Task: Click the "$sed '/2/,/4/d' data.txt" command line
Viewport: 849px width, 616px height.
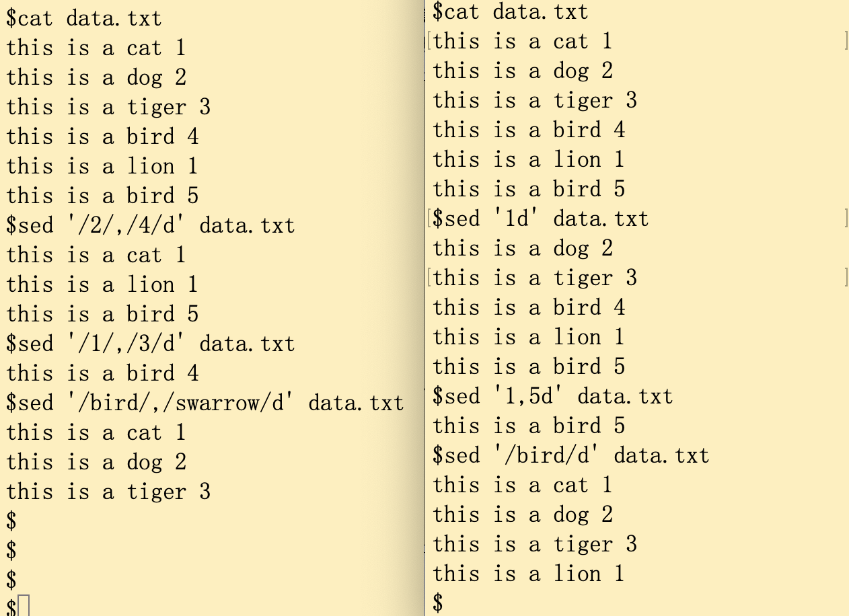Action: [x=151, y=225]
